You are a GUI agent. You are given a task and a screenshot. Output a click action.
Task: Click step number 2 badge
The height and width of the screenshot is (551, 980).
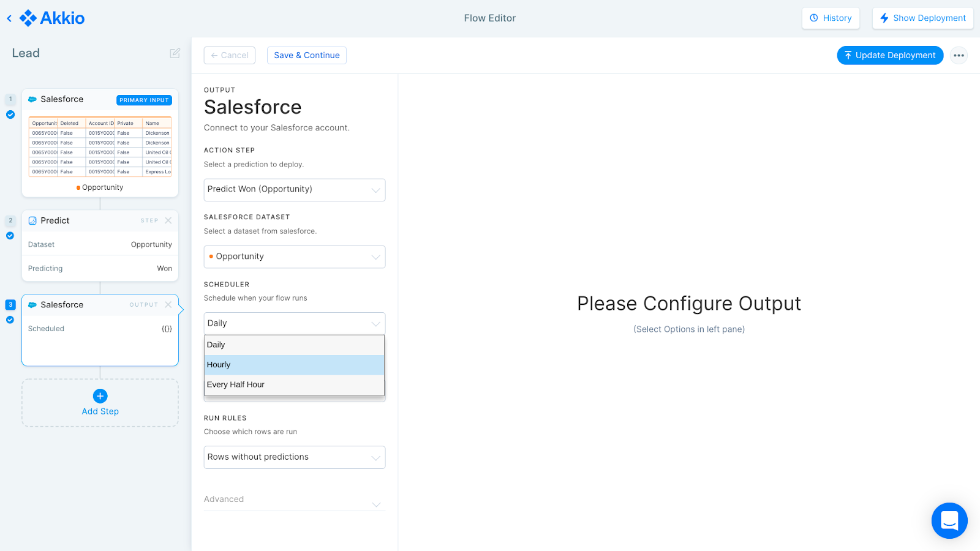(x=10, y=220)
